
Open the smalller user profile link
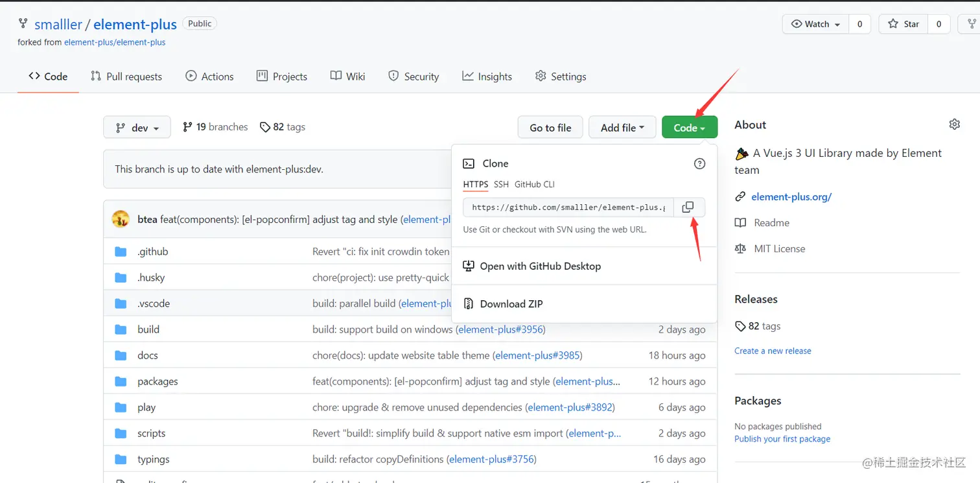[58, 24]
